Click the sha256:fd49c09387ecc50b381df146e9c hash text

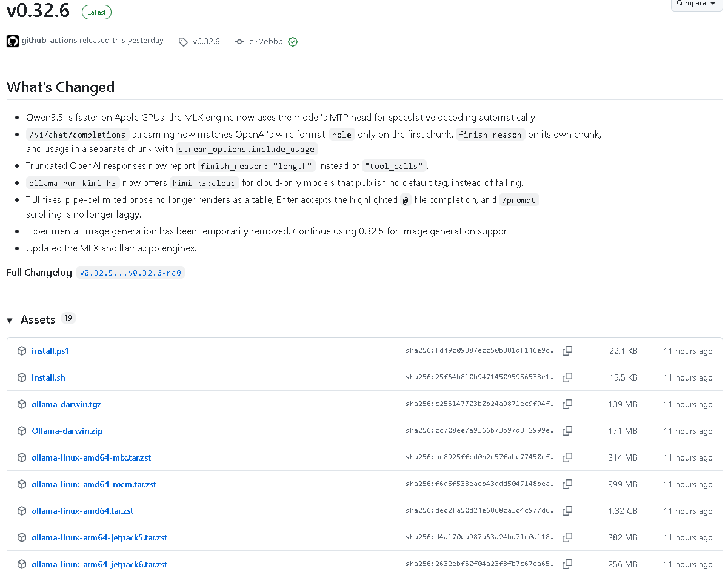coord(479,351)
